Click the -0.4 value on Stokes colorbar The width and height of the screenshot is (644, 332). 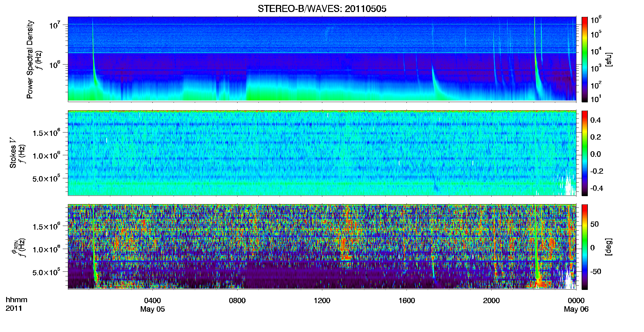point(596,188)
